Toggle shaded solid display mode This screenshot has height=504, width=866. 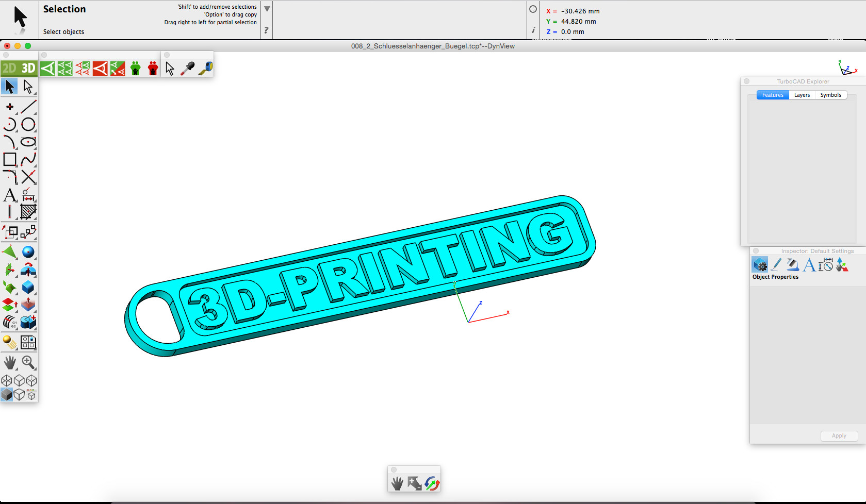click(x=7, y=395)
